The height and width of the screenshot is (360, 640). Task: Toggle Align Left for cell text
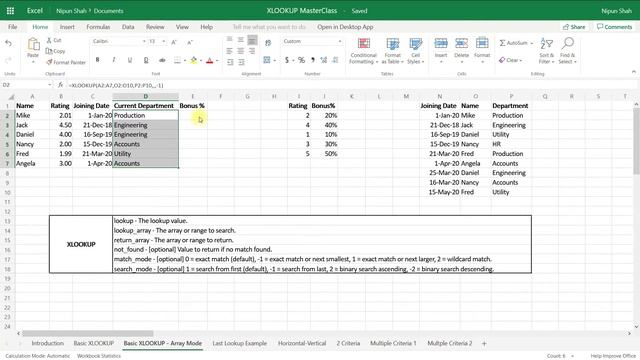coord(230,51)
